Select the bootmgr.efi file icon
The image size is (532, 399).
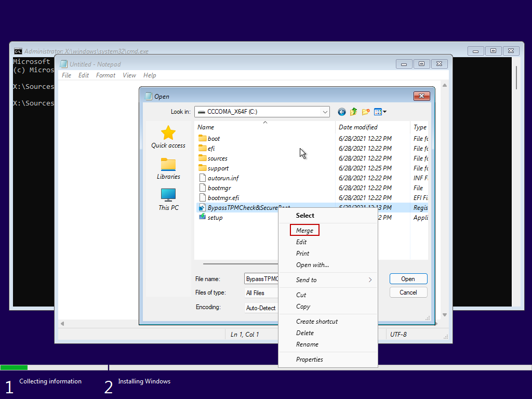pos(203,197)
